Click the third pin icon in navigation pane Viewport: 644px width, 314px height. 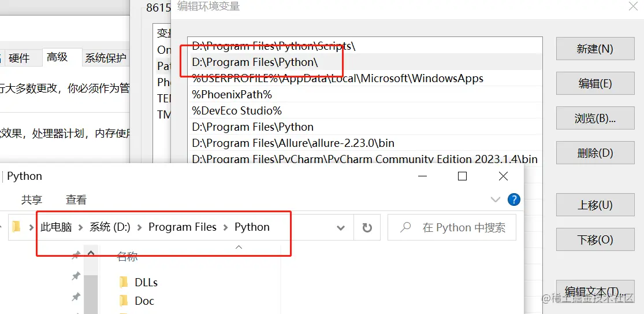tap(76, 296)
